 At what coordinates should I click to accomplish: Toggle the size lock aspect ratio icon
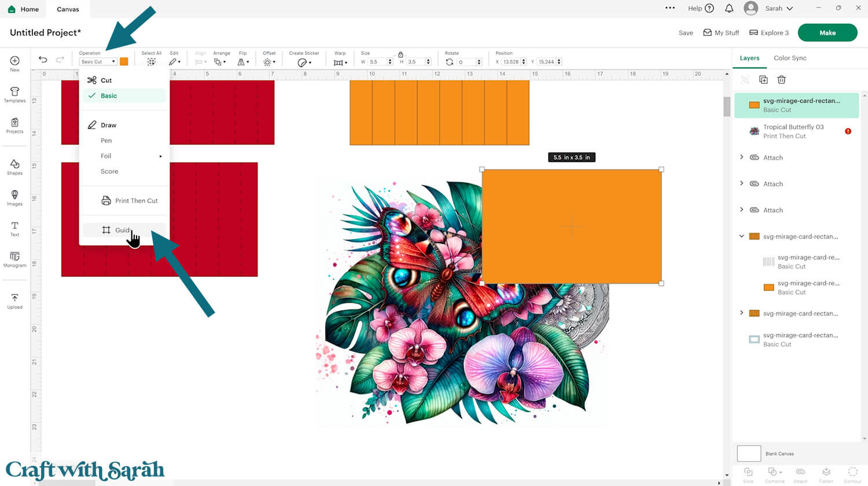[x=400, y=54]
